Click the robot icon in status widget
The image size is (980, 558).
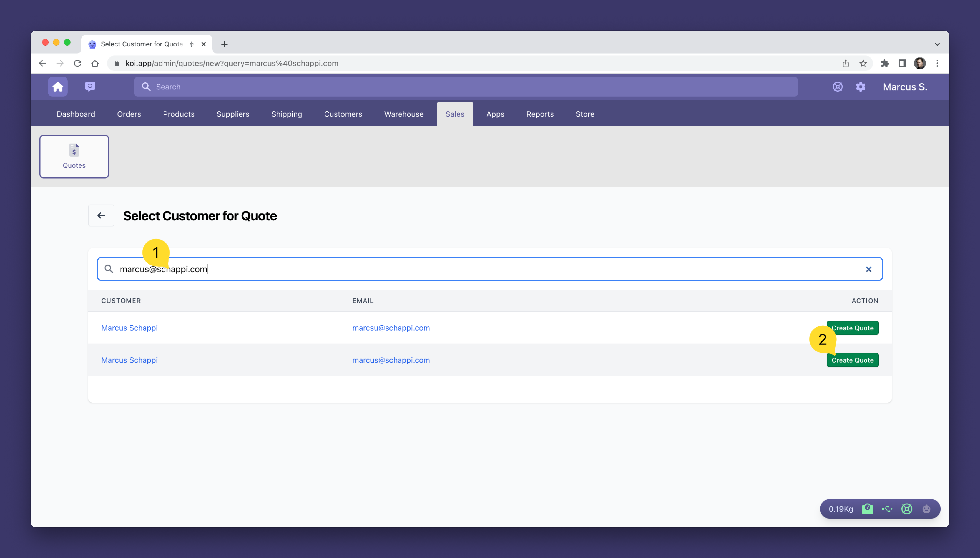click(926, 509)
